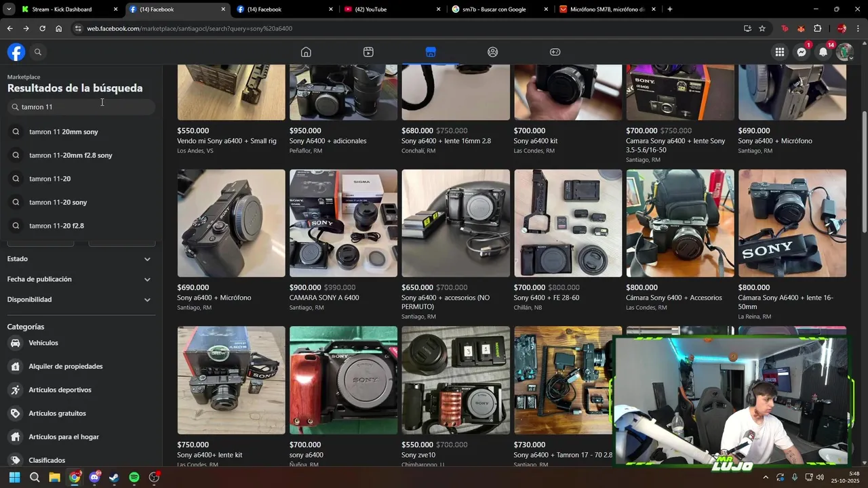Open the profile avatar menu
This screenshot has width=868, height=488.
pyautogui.click(x=844, y=52)
